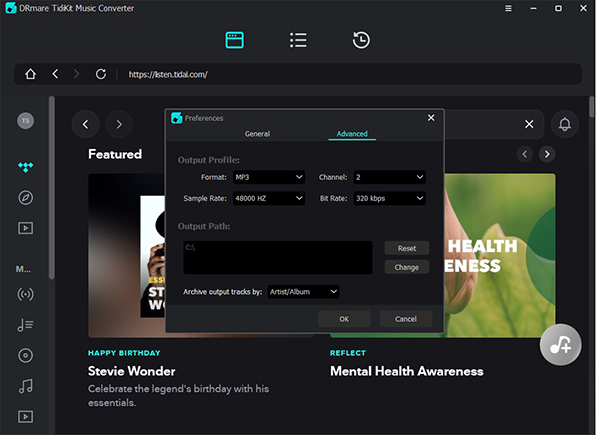Open the built-in browser view icon

click(235, 40)
